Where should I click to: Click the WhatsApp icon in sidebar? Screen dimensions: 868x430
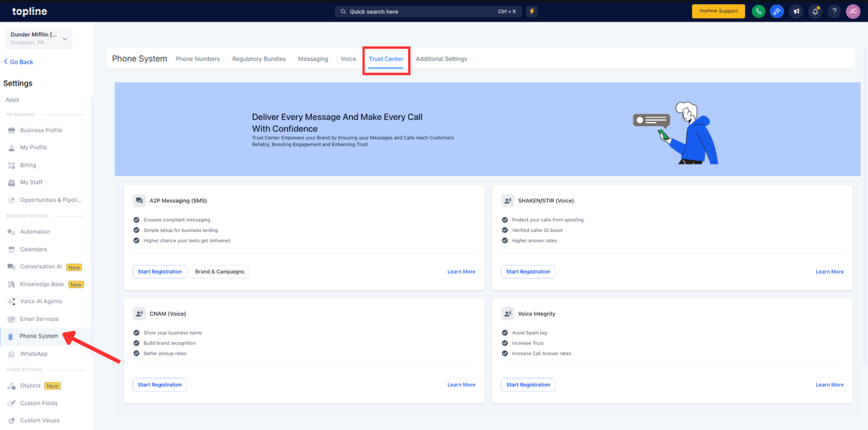(x=12, y=354)
